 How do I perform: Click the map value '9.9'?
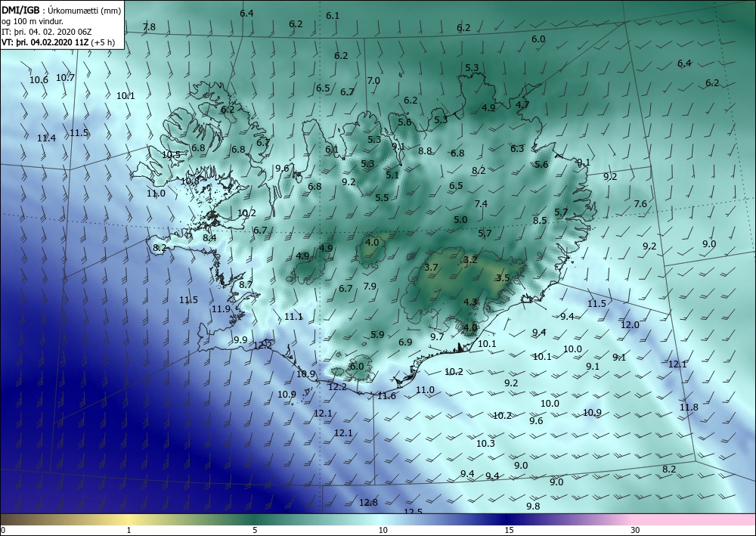pos(240,340)
